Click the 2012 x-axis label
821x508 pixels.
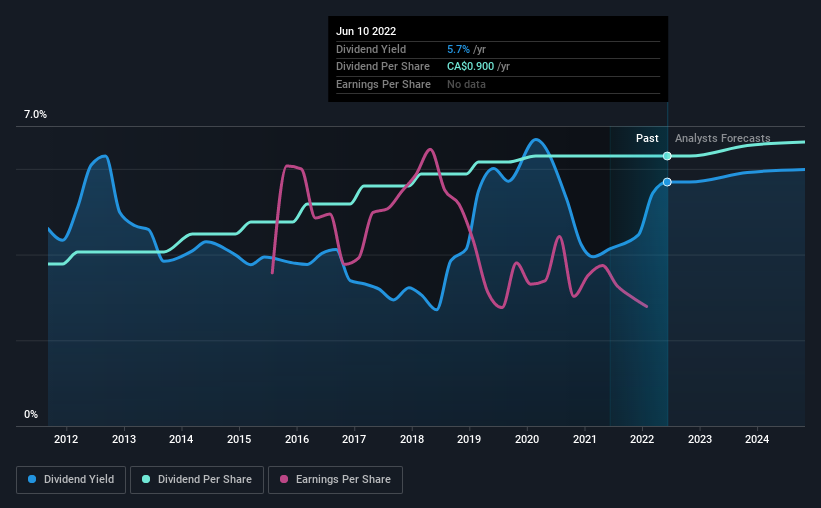click(x=66, y=439)
